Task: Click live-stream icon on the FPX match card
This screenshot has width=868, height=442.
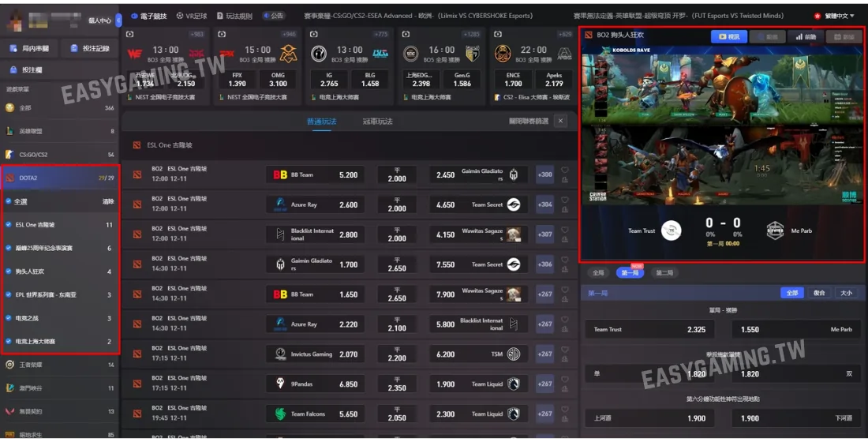Action: point(222,35)
